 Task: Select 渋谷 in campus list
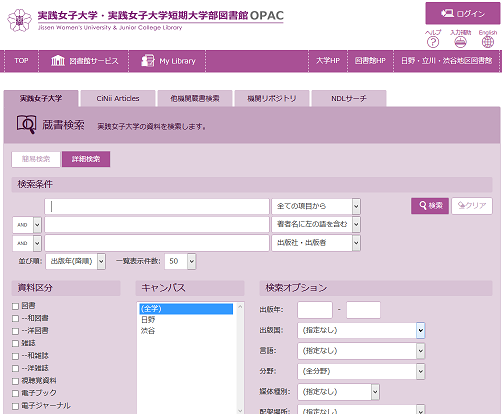pos(186,331)
